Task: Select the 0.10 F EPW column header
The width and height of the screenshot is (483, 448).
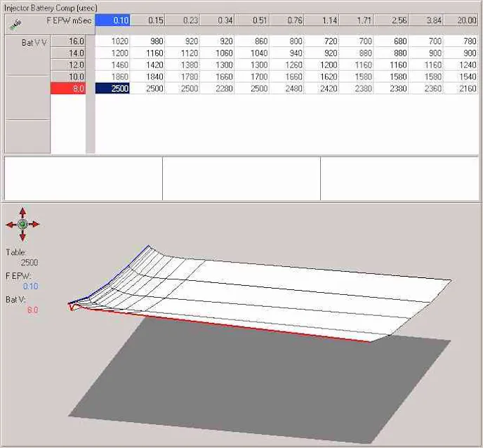Action: pos(112,20)
